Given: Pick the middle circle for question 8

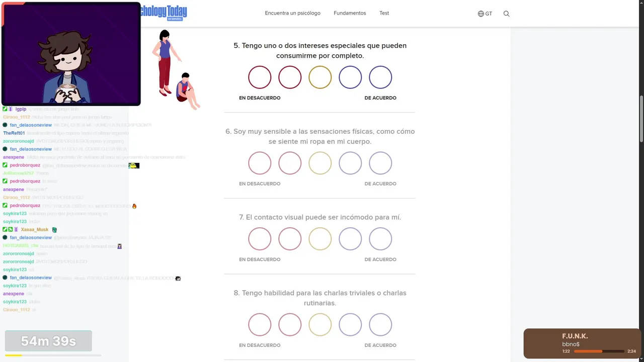Looking at the screenshot, I should pyautogui.click(x=320, y=325).
